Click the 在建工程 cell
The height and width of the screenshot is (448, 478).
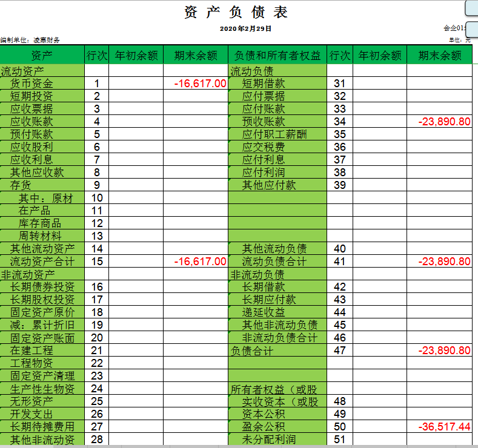click(42, 351)
